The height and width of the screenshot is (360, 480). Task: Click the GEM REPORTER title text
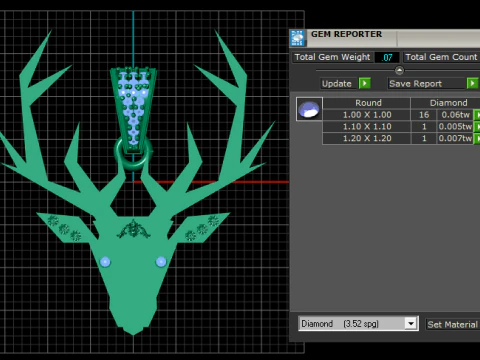(346, 34)
